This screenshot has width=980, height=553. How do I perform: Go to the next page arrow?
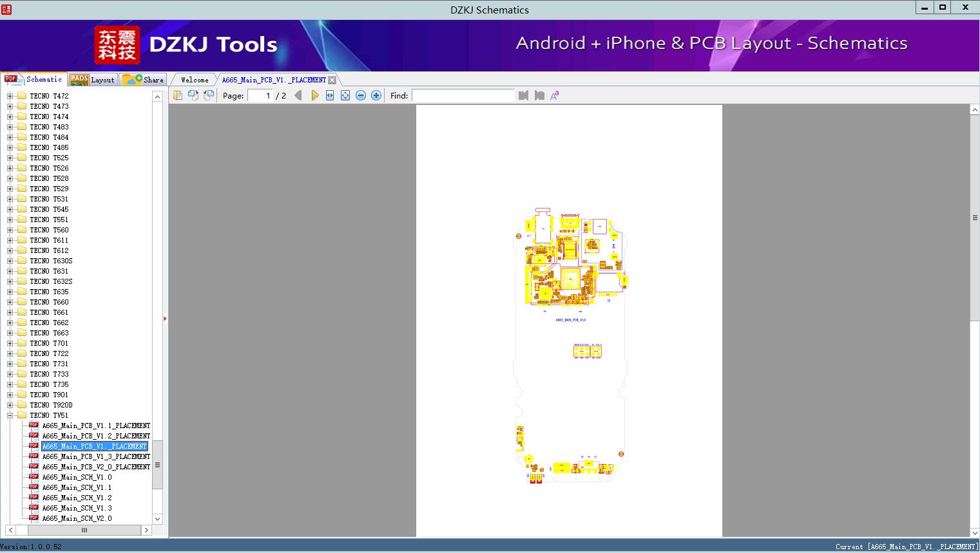click(314, 95)
